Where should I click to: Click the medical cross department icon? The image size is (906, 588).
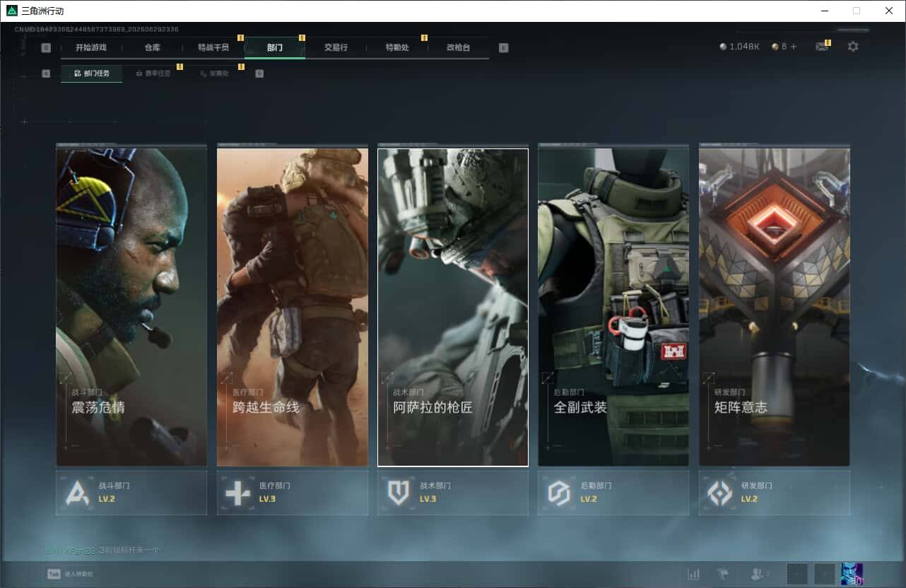237,493
